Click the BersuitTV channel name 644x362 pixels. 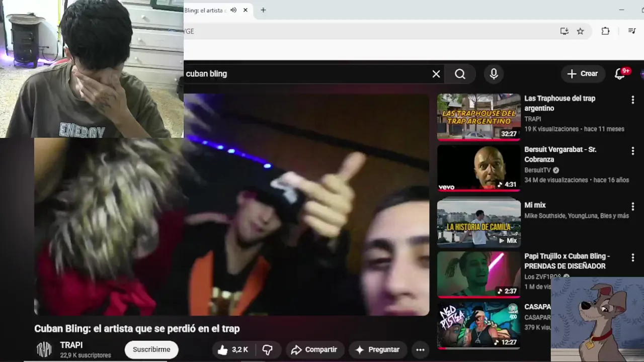(538, 170)
